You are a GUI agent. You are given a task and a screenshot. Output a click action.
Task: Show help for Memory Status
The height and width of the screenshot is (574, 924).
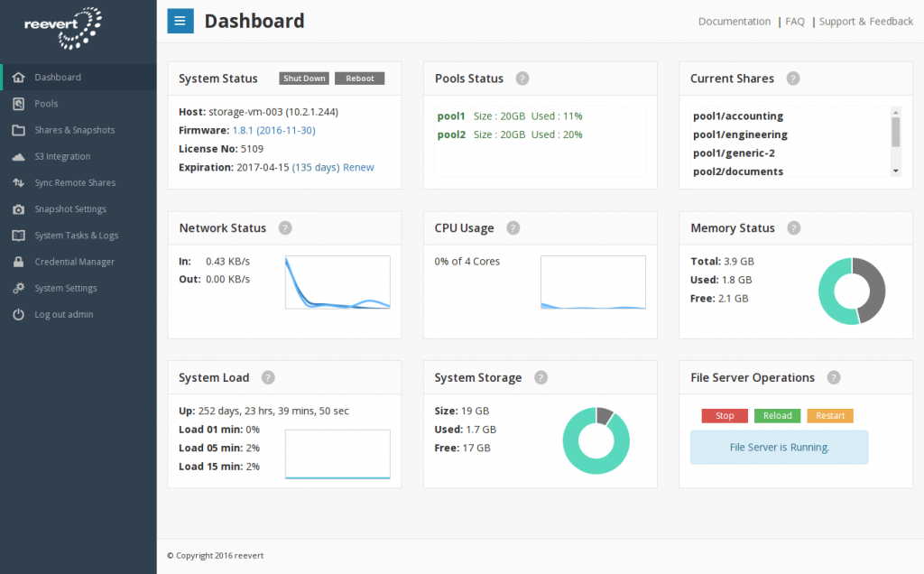pos(794,228)
